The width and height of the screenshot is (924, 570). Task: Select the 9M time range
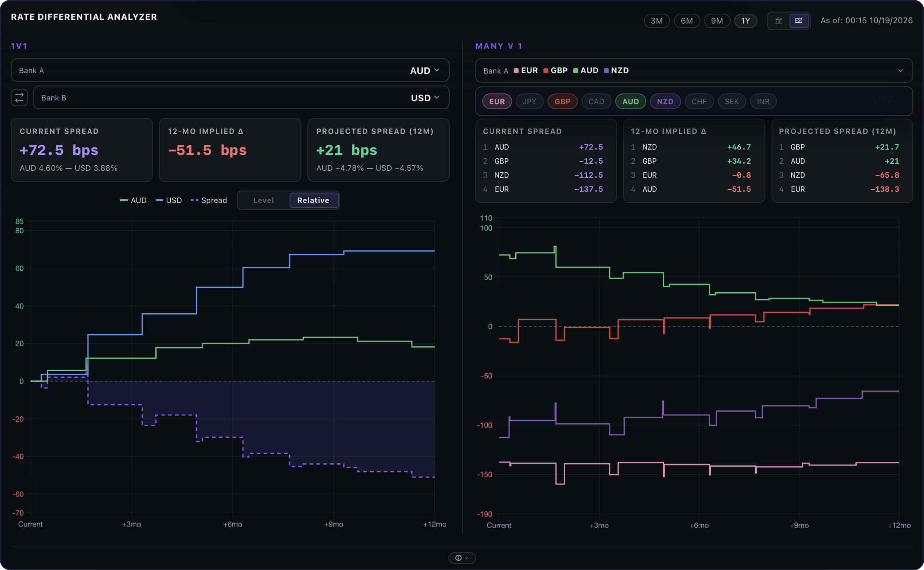(x=717, y=21)
